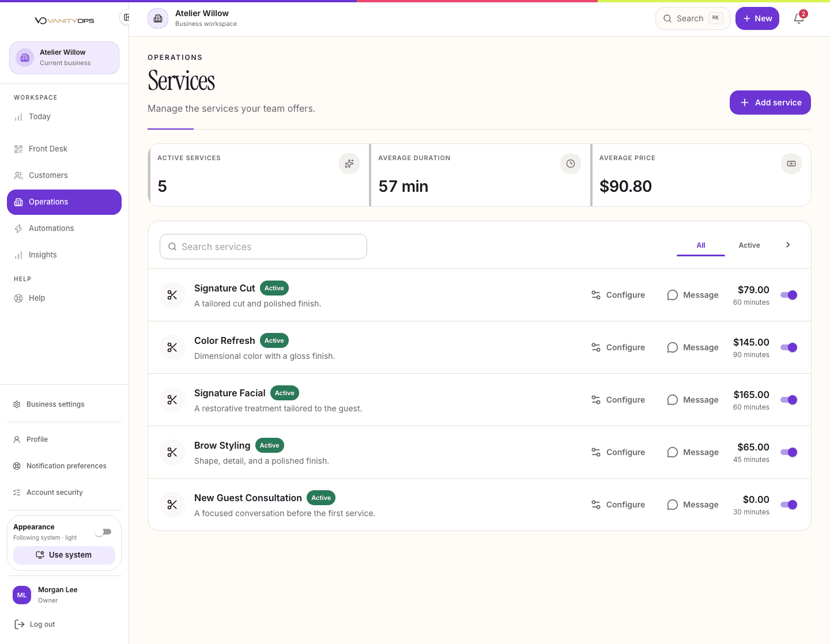
Task: Disable the Signature Cut service toggle
Action: pyautogui.click(x=788, y=295)
